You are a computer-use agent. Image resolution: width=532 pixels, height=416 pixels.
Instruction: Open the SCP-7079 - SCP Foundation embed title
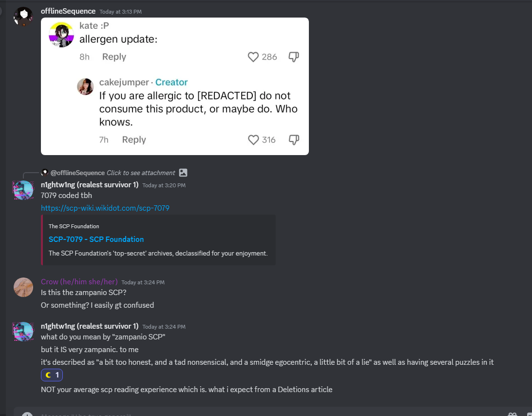pyautogui.click(x=96, y=239)
